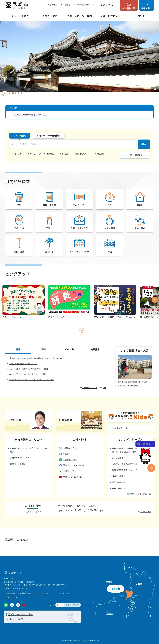
Task: Click the よくある質問 button
Action: (135, 155)
